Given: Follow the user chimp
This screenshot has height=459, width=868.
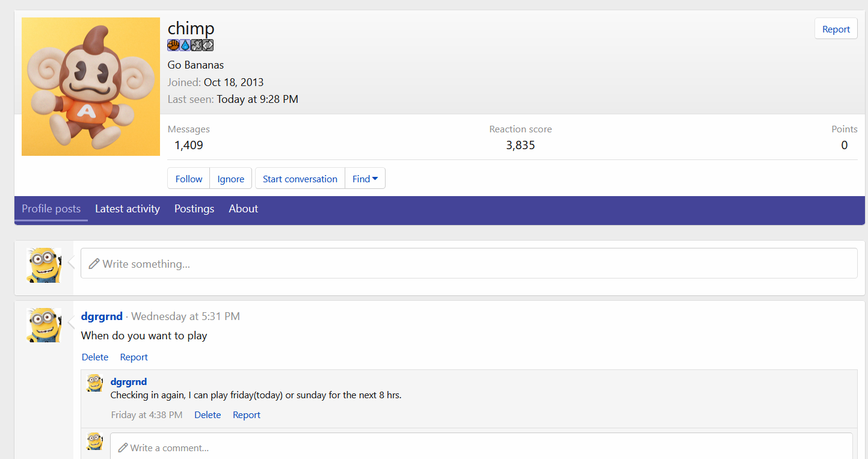Looking at the screenshot, I should 189,179.
